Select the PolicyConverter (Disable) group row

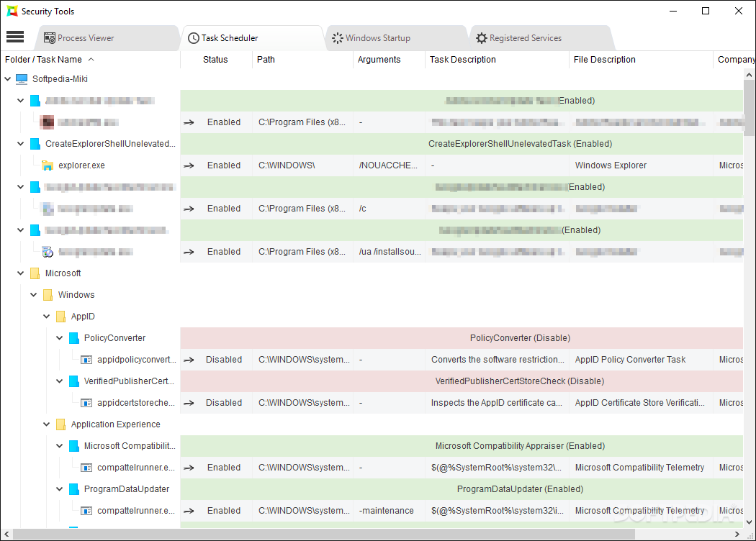tap(462, 338)
